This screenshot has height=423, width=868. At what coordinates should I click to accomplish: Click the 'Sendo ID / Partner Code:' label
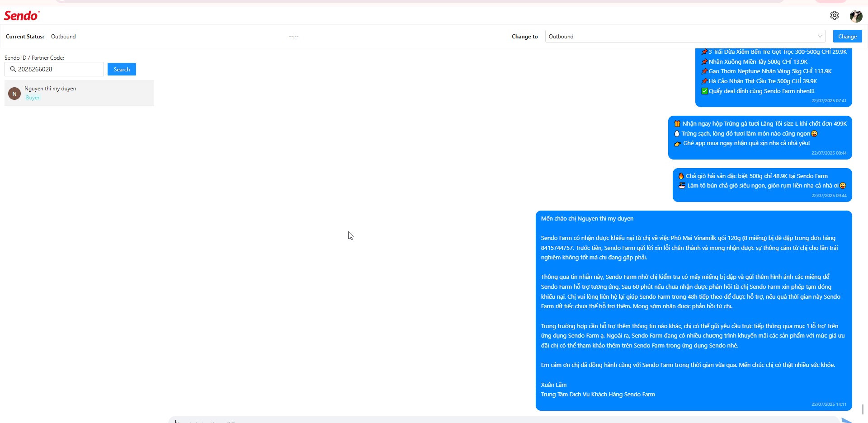(x=34, y=58)
